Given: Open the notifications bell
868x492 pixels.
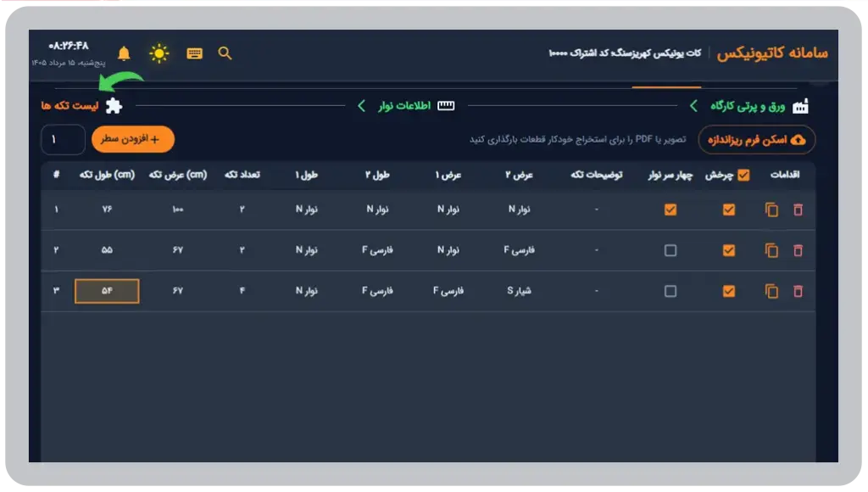Looking at the screenshot, I should 124,53.
